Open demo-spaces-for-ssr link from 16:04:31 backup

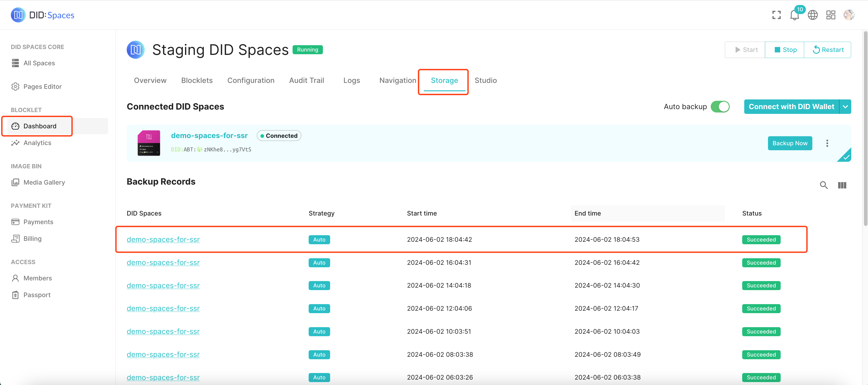click(x=163, y=263)
